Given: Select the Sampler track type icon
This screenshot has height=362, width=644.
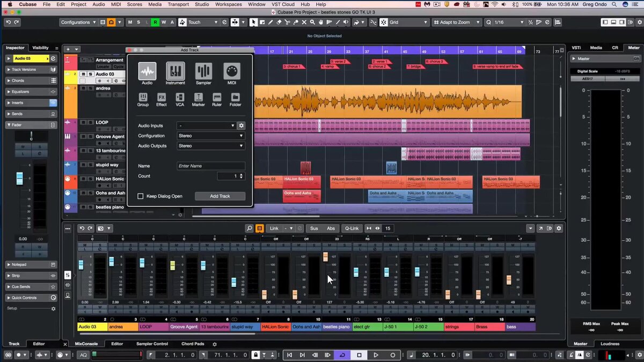Looking at the screenshot, I should [203, 71].
